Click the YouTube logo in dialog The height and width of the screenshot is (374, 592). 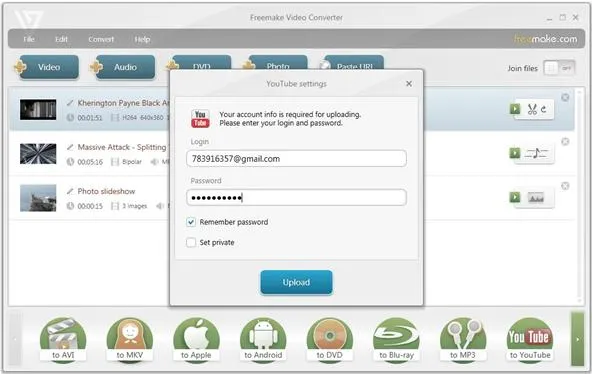click(200, 119)
